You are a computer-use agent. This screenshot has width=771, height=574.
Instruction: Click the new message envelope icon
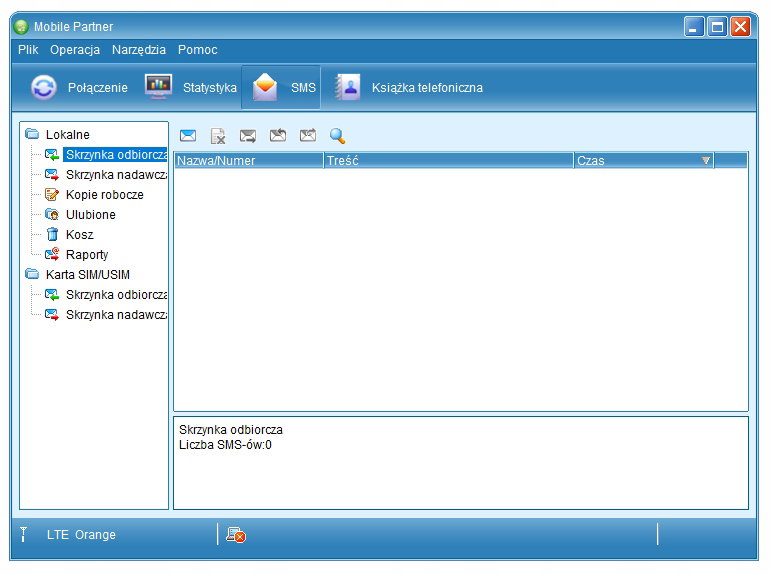[x=188, y=136]
